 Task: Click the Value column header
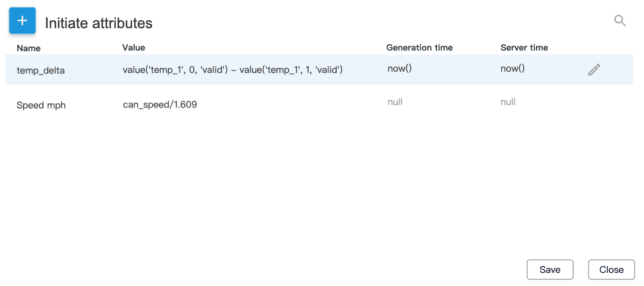pyautogui.click(x=134, y=47)
